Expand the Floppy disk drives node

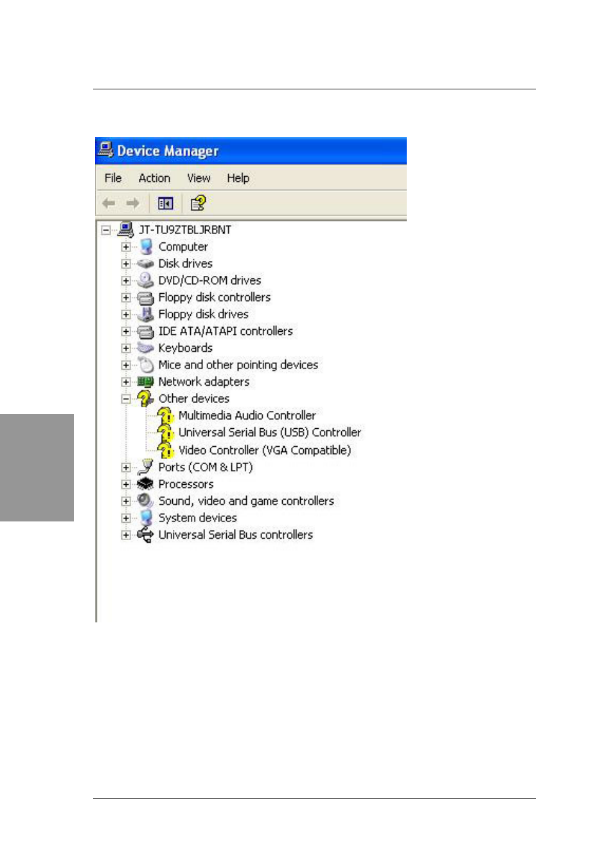tap(126, 314)
